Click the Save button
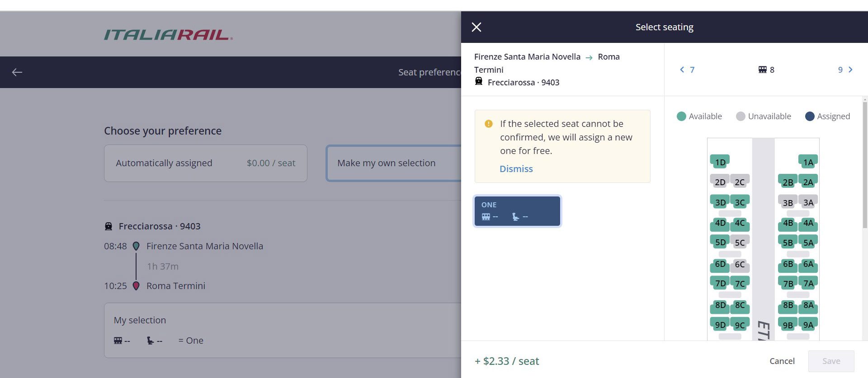Viewport: 868px width, 378px height. pyautogui.click(x=831, y=361)
